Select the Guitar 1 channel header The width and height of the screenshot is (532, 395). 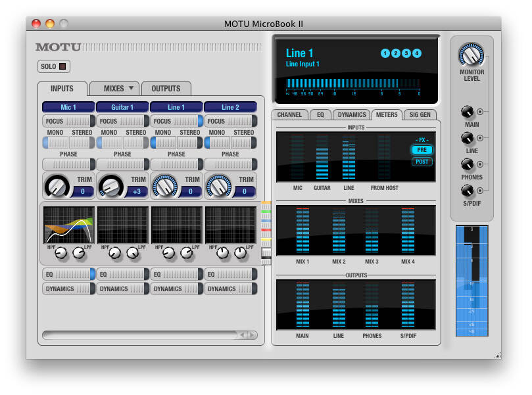point(122,107)
